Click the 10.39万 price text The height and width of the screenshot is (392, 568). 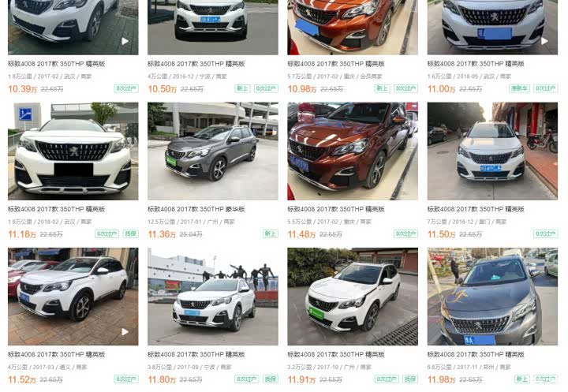click(22, 89)
